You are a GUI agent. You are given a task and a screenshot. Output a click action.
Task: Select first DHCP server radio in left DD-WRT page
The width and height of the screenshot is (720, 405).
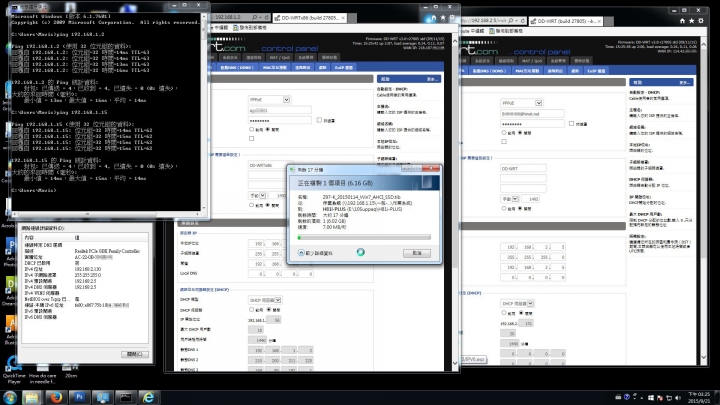pyautogui.click(x=251, y=309)
